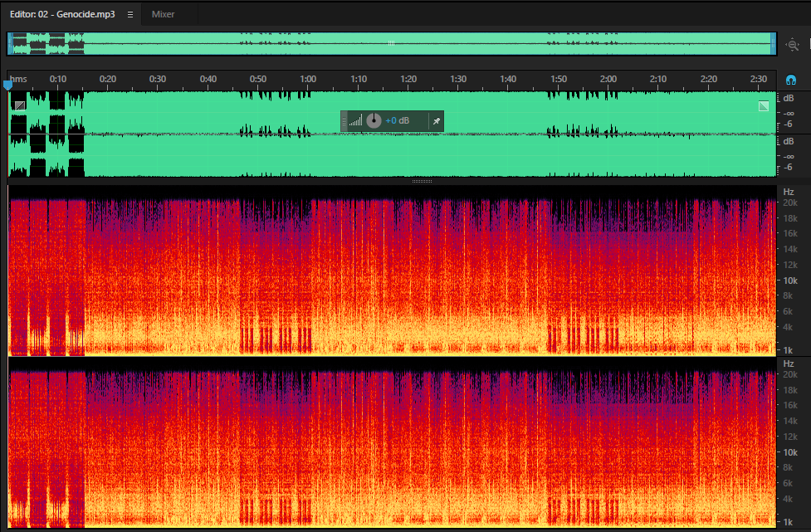Click the upper channel dB scale label
The width and height of the screenshot is (811, 532).
(x=789, y=98)
